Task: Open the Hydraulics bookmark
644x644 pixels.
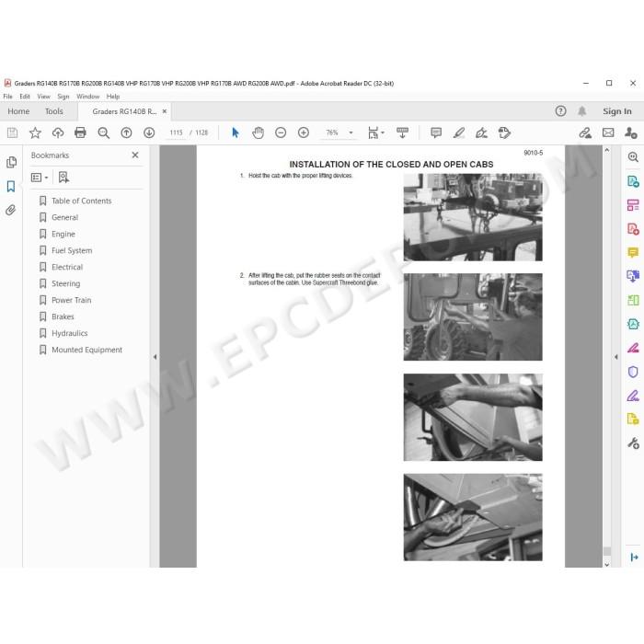Action: [x=69, y=333]
